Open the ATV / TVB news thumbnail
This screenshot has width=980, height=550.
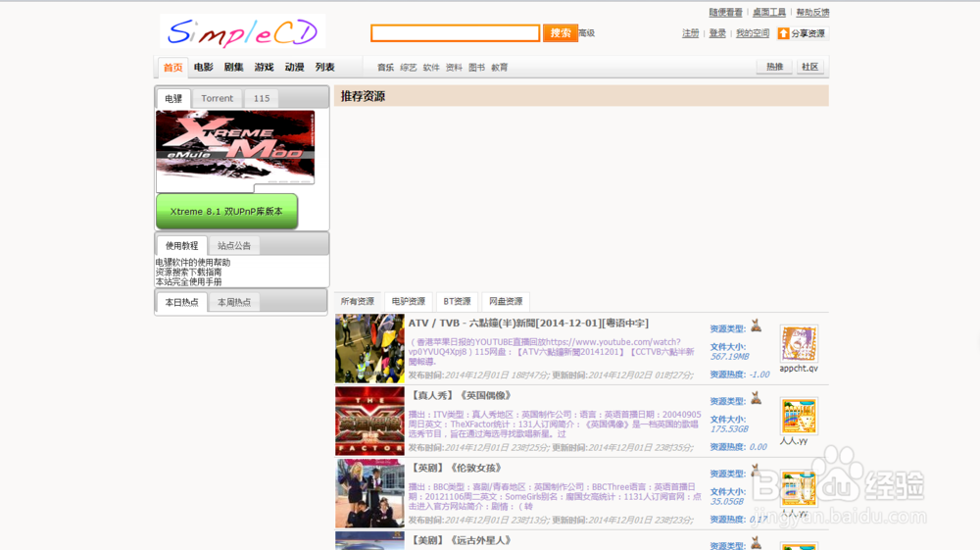click(x=369, y=348)
